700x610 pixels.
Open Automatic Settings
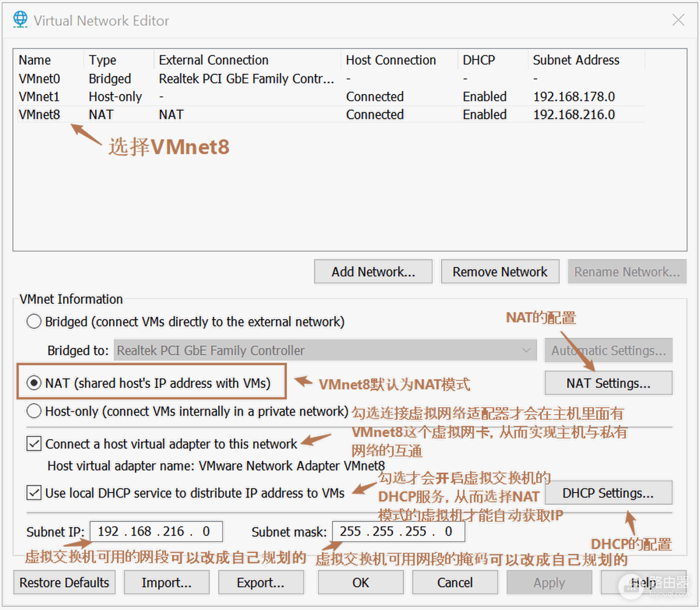608,350
